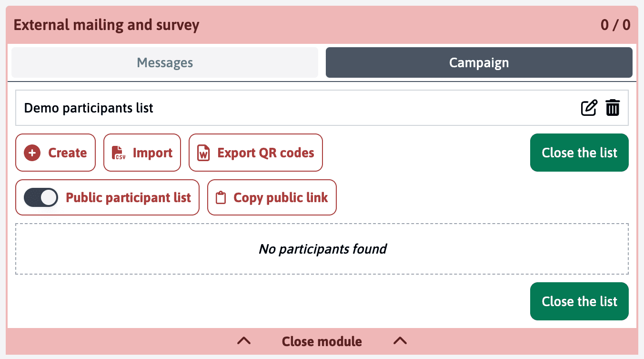Select the Campaign tab
The width and height of the screenshot is (644, 359).
(479, 62)
